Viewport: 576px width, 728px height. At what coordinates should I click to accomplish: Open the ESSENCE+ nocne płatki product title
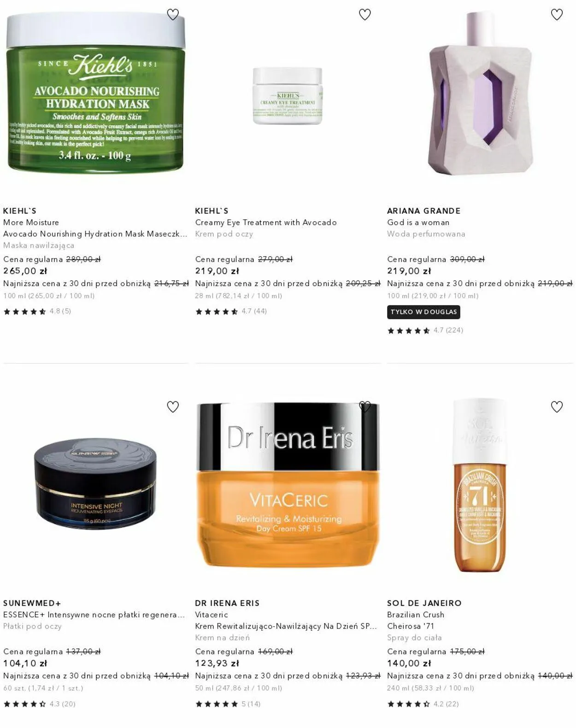pyautogui.click(x=94, y=615)
